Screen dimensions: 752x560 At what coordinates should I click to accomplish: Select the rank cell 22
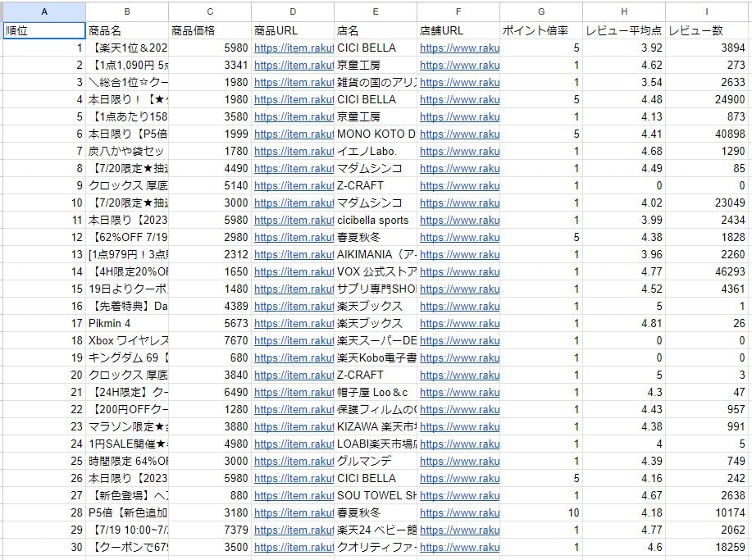44,409
